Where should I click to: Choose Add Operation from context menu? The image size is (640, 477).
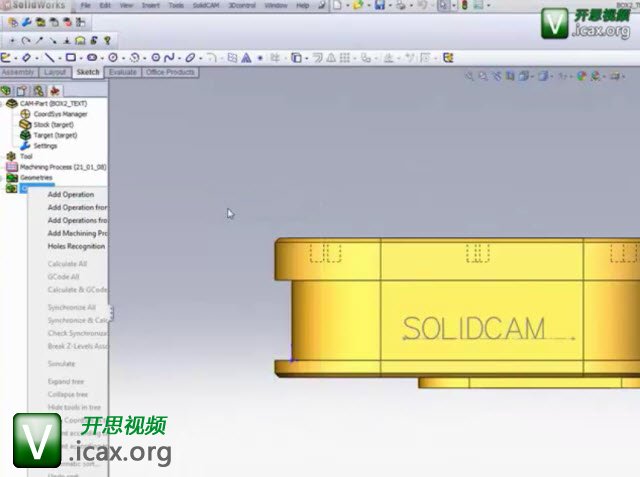tap(71, 195)
